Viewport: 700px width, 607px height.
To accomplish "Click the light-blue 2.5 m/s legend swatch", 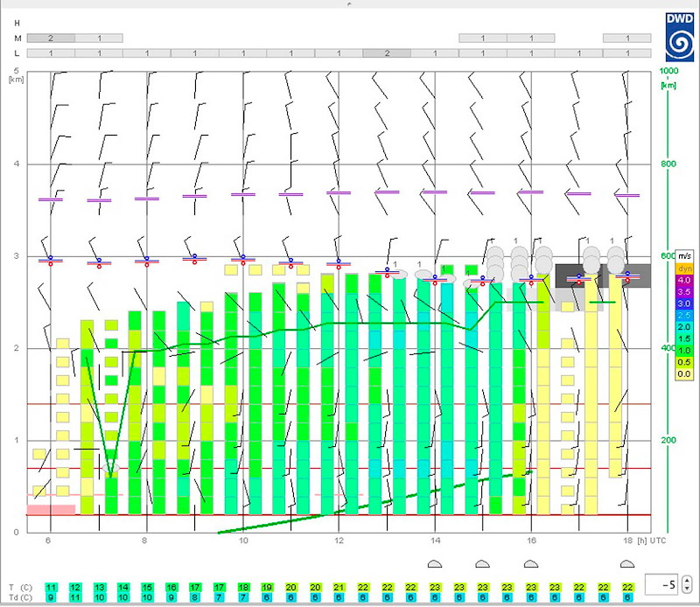I will pyautogui.click(x=684, y=315).
